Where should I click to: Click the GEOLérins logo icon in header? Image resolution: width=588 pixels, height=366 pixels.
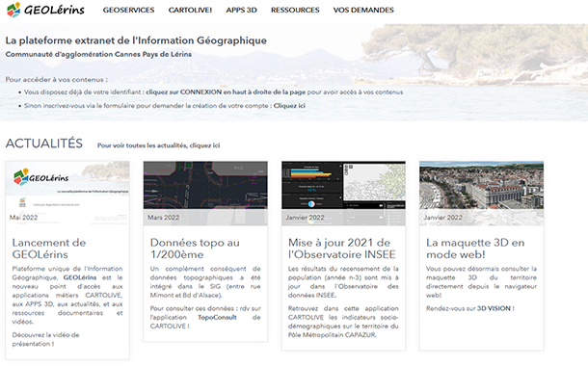pos(13,10)
